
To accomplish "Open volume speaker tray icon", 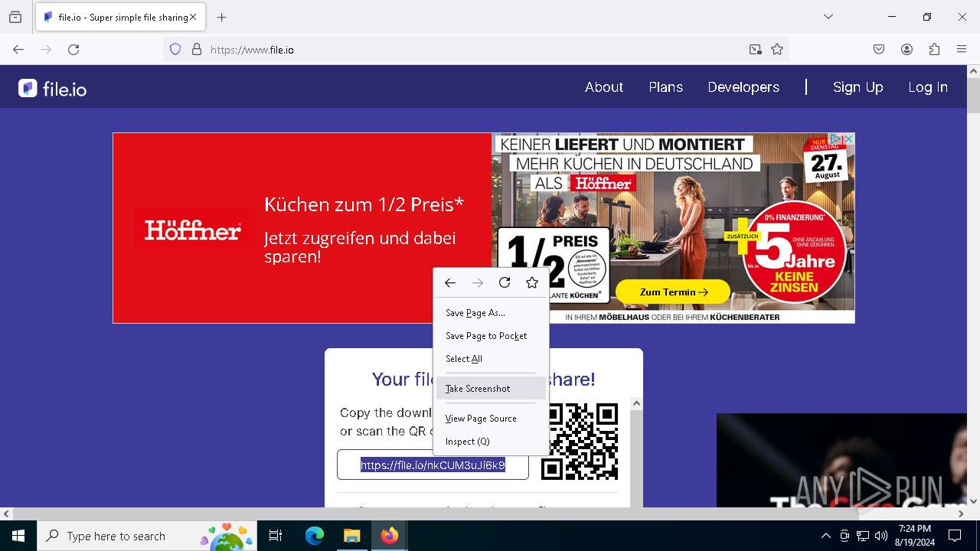I will coord(881,536).
